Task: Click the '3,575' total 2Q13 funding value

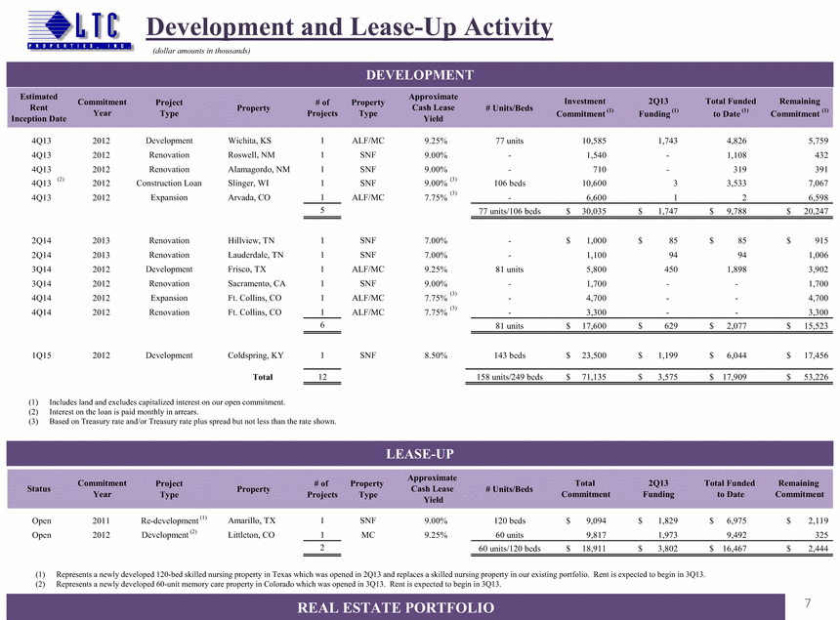Action: tap(667, 377)
